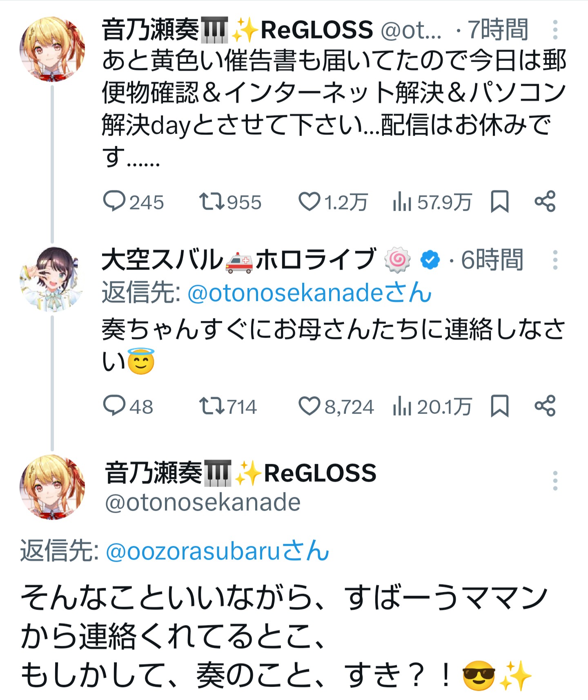
Task: View analytics showing 20.1万 views
Action: tap(402, 406)
